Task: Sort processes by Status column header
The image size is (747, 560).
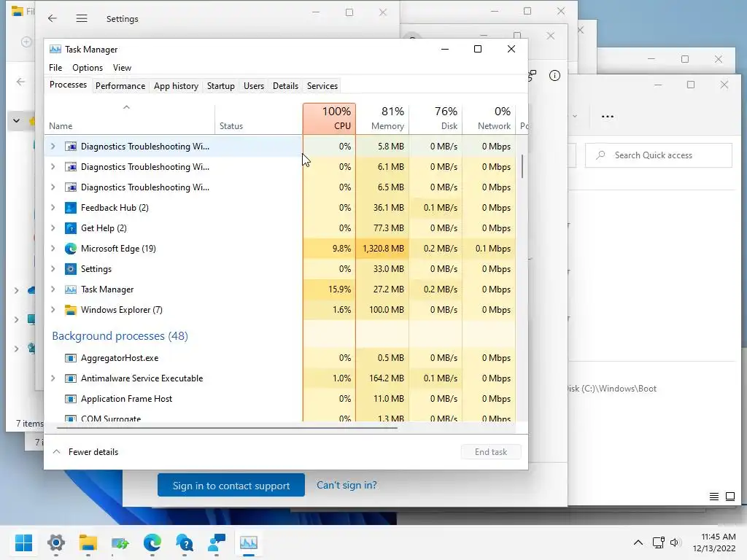Action: (x=259, y=119)
